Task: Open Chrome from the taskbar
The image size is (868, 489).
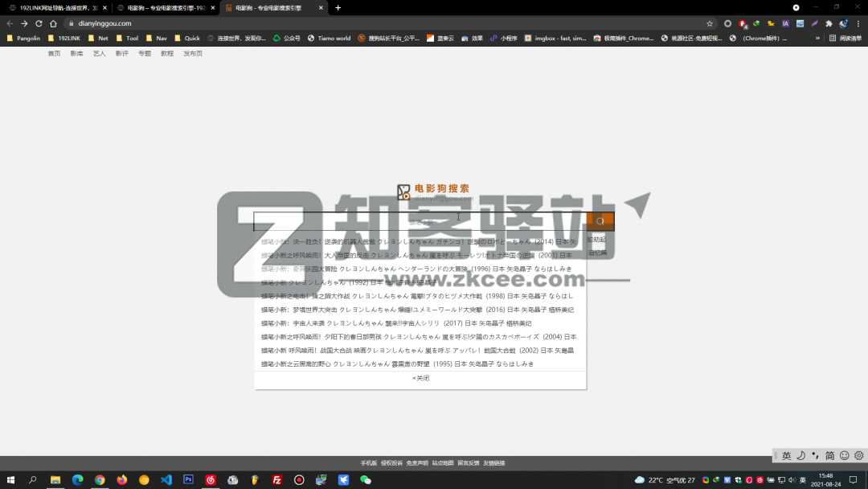Action: tap(99, 480)
